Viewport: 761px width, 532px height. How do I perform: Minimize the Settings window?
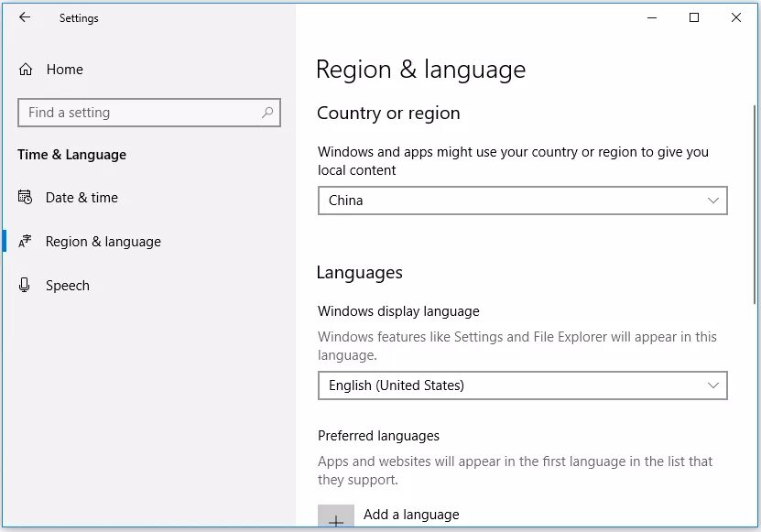click(x=652, y=18)
